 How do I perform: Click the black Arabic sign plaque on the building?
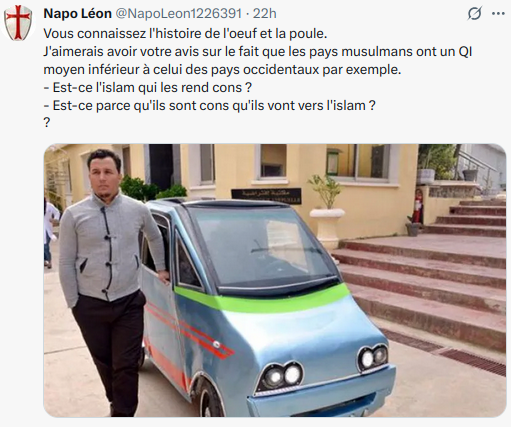(266, 196)
